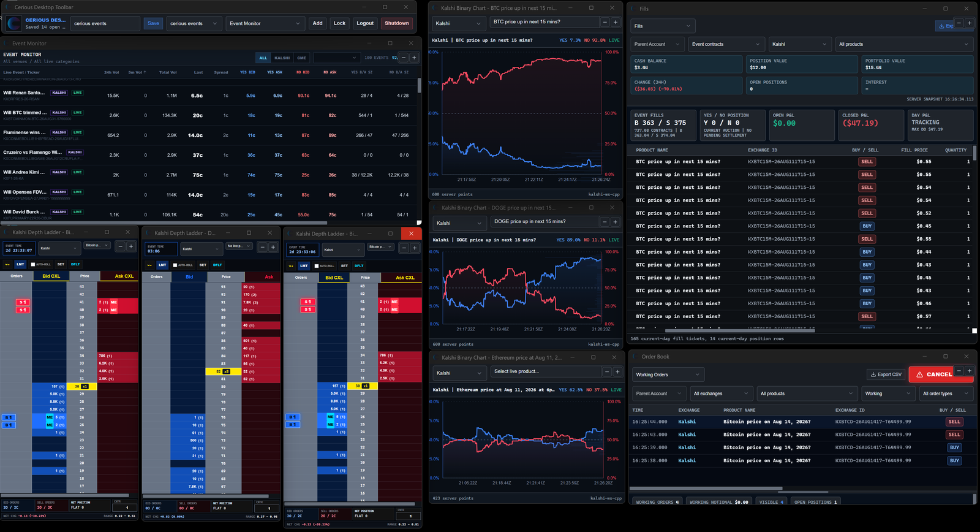Image resolution: width=980 pixels, height=532 pixels.
Task: Open the cerious events workspace dropdown
Action: tap(194, 23)
